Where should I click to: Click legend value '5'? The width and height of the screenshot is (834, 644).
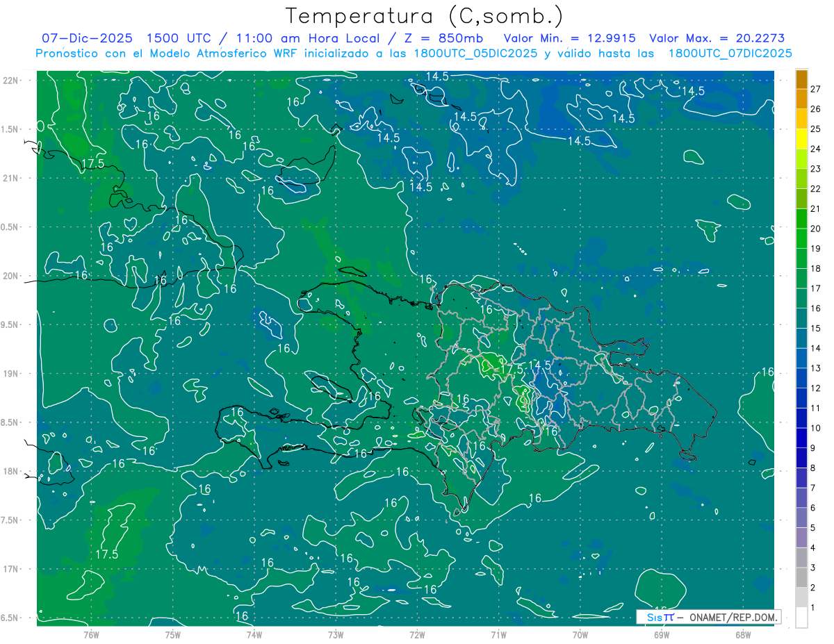coord(813,528)
